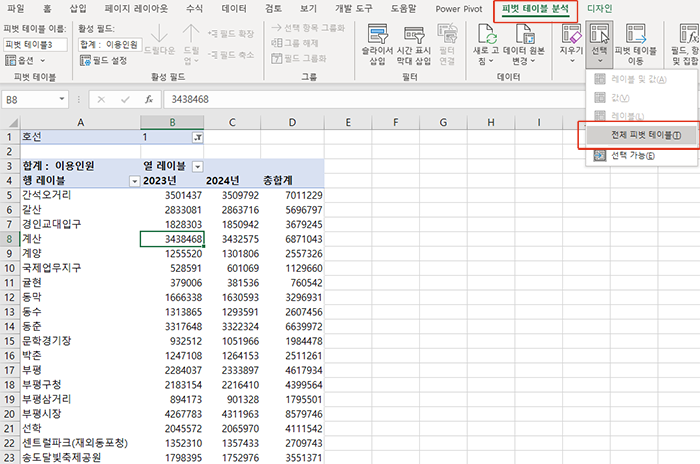Switch to the 삽입 tab
The height and width of the screenshot is (464, 700).
point(78,8)
